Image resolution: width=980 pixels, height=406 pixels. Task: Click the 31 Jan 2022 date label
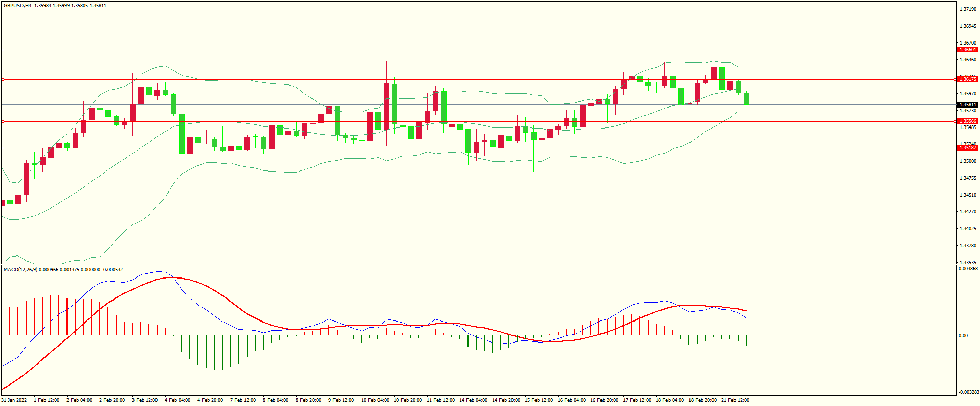pos(14,400)
